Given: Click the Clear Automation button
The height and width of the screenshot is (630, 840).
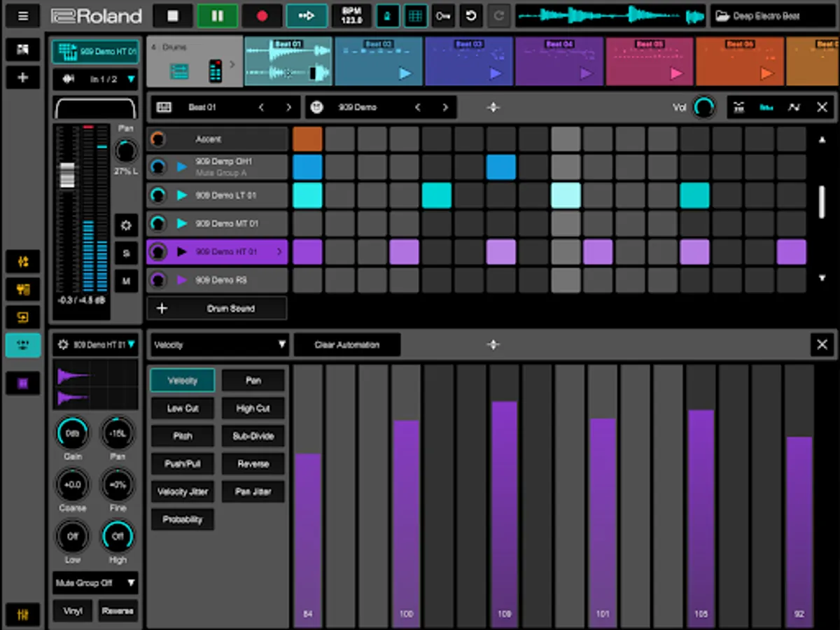Looking at the screenshot, I should click(x=346, y=344).
